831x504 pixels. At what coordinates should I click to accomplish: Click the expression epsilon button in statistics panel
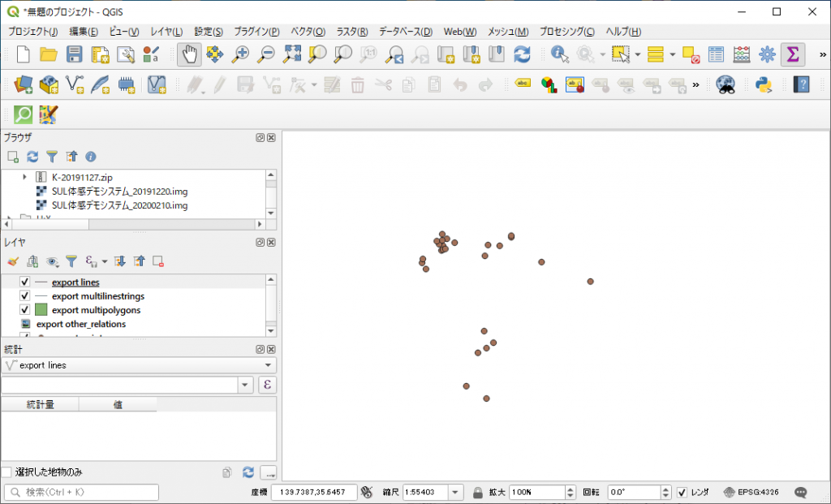coord(268,385)
